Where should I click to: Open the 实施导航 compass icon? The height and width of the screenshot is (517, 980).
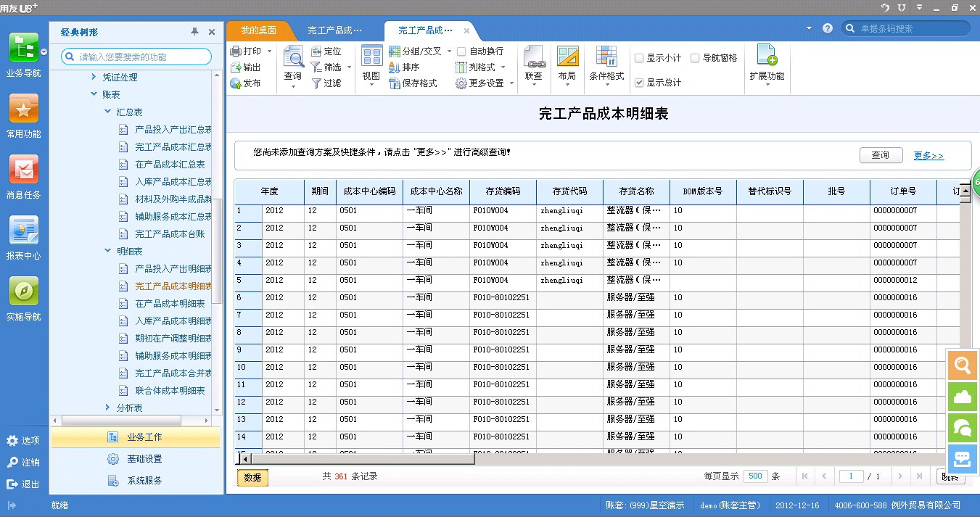[x=23, y=291]
